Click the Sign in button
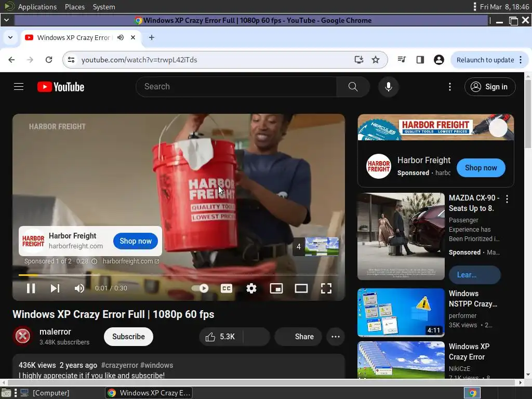 click(x=490, y=87)
